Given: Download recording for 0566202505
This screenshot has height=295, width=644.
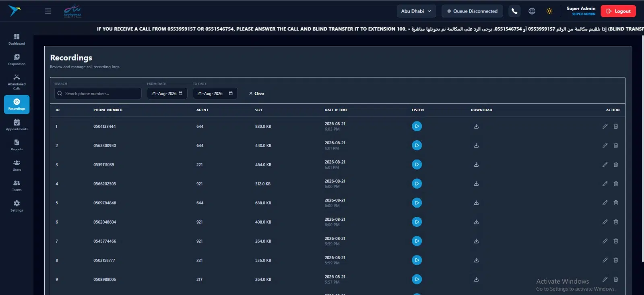Looking at the screenshot, I should [x=476, y=183].
